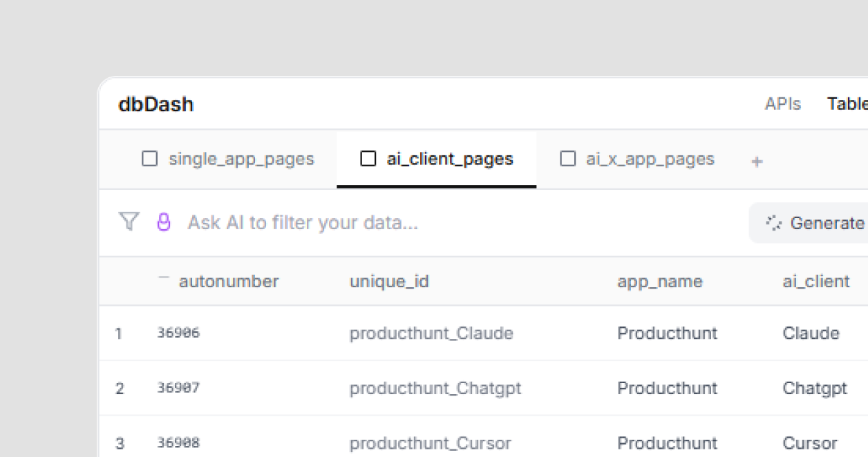Add a new table with plus icon
Viewport: 868px width, 457px height.
[x=757, y=162]
